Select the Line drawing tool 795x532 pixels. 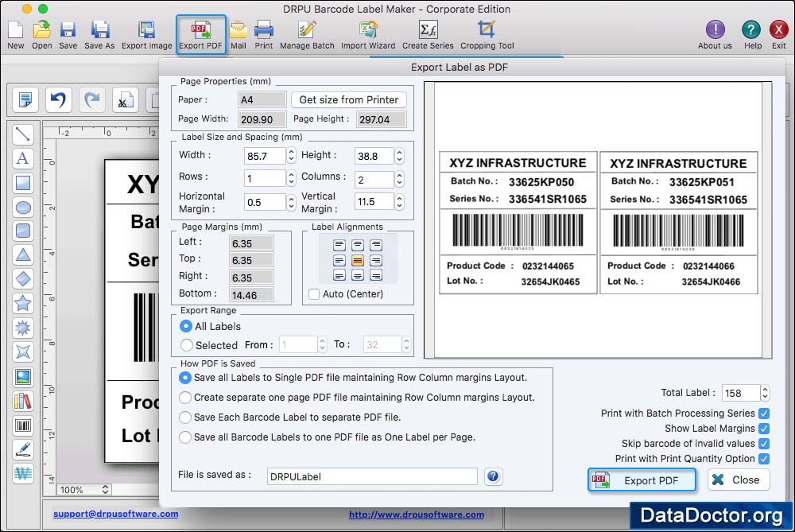tap(23, 134)
